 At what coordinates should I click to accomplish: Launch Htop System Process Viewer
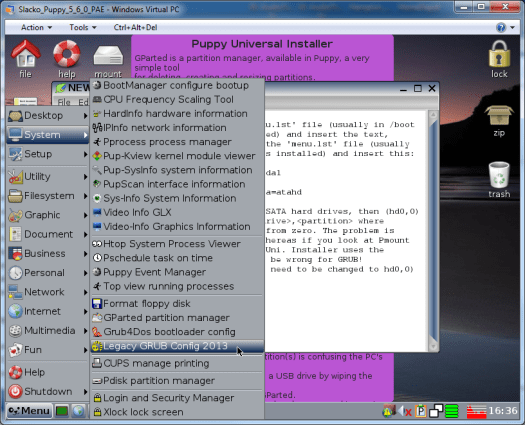coord(177,244)
